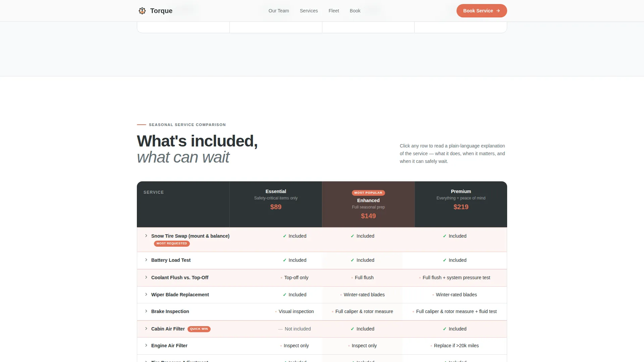Image resolution: width=644 pixels, height=362 pixels.
Task: Click Enhanced Inspect only for Engine Air Filter
Action: coord(362,346)
